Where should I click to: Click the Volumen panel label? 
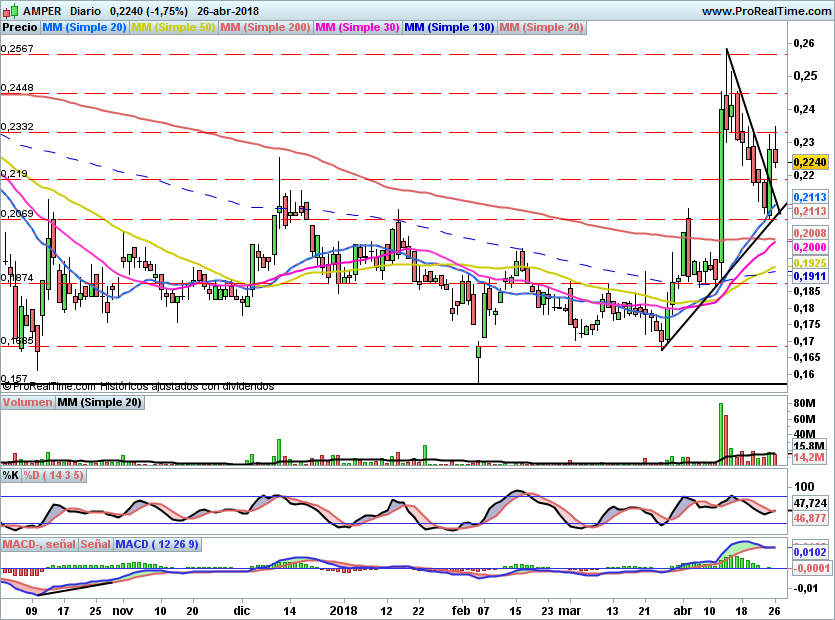coord(27,402)
